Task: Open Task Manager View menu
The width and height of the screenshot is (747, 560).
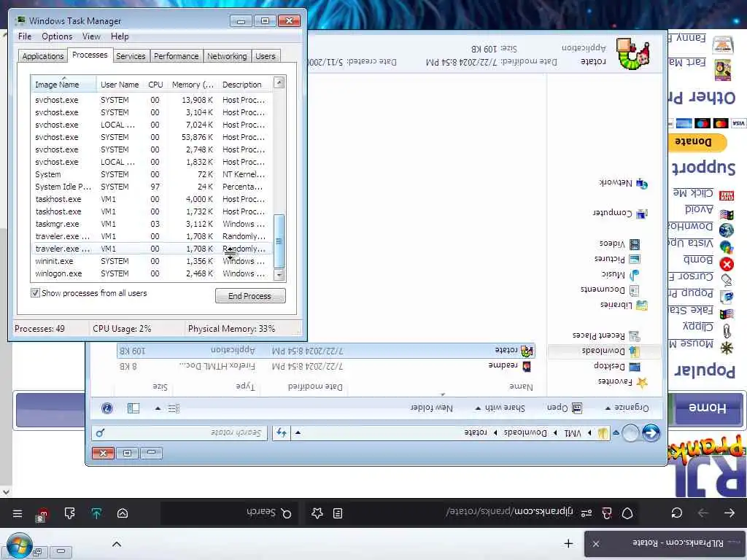Action: pos(91,36)
